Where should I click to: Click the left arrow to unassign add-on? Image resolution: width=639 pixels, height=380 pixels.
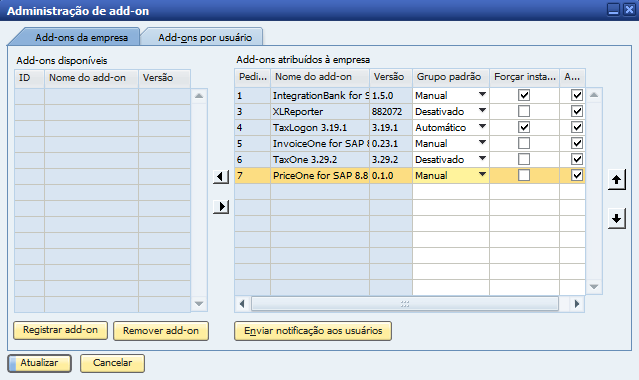click(x=220, y=177)
